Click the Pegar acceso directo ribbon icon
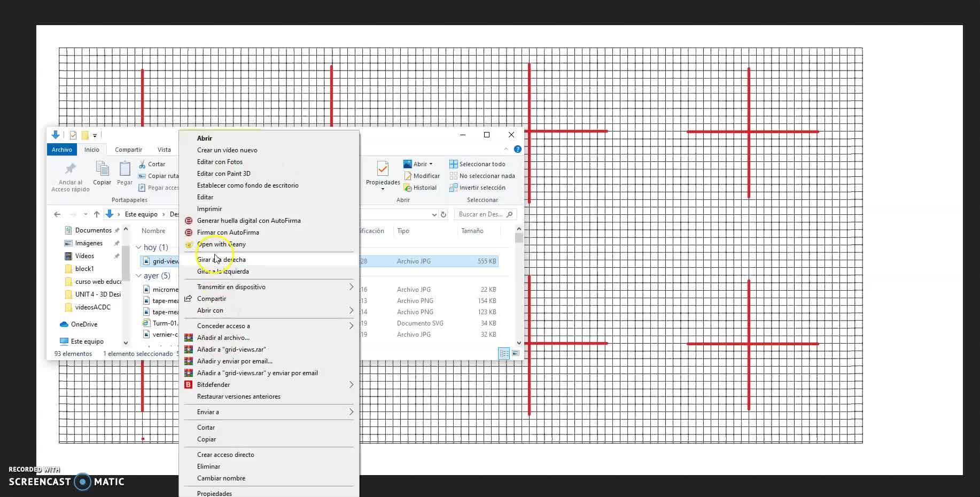Image resolution: width=980 pixels, height=497 pixels. click(142, 188)
